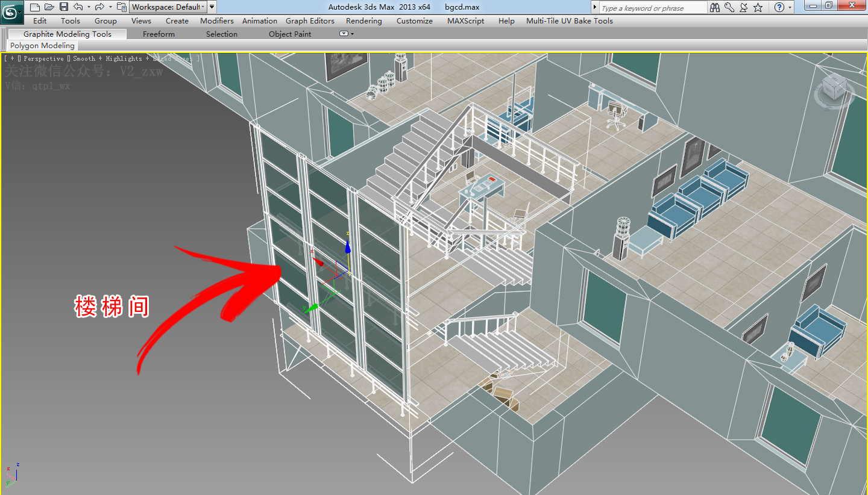
Task: Open the Perspective viewport label menu
Action: click(43, 58)
